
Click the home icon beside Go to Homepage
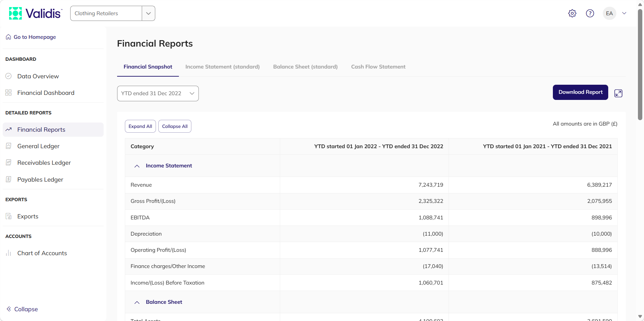pos(8,37)
